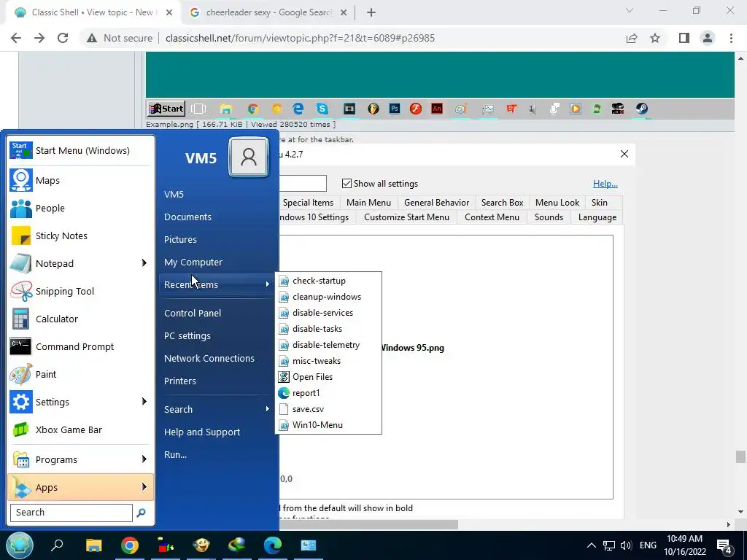Screen dimensions: 747x560
Task: Switch to the Special Items tab
Action: [309, 203]
